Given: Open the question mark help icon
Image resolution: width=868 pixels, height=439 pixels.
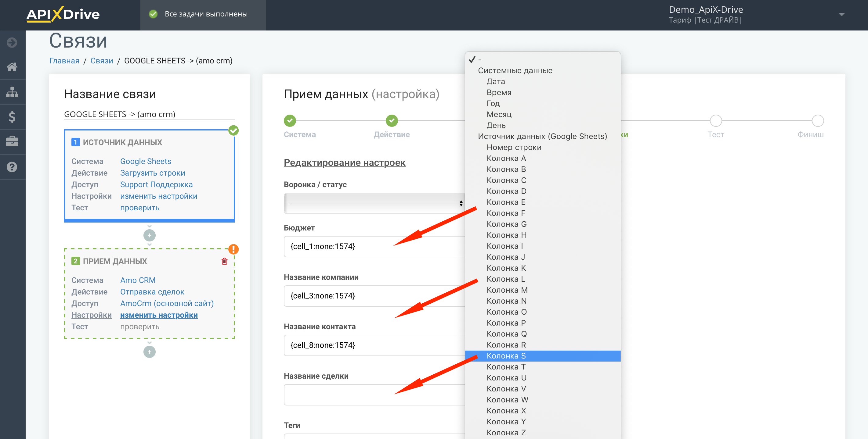Looking at the screenshot, I should (x=12, y=167).
